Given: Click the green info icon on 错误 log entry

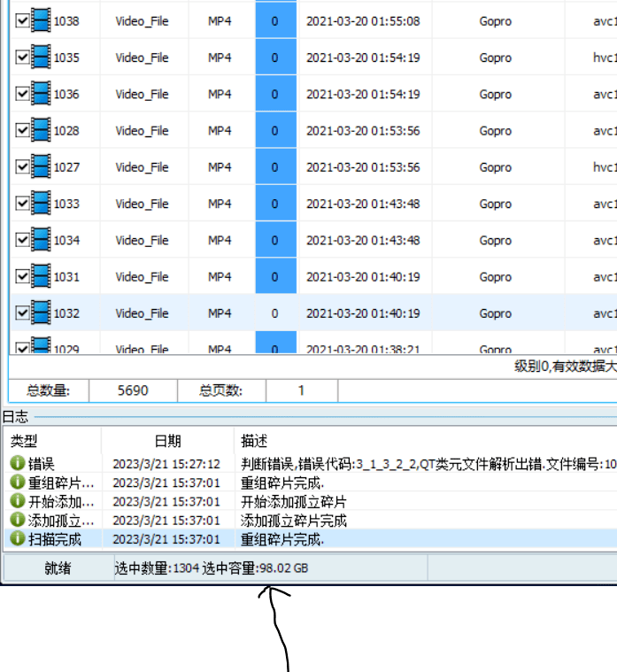Looking at the screenshot, I should [x=18, y=464].
